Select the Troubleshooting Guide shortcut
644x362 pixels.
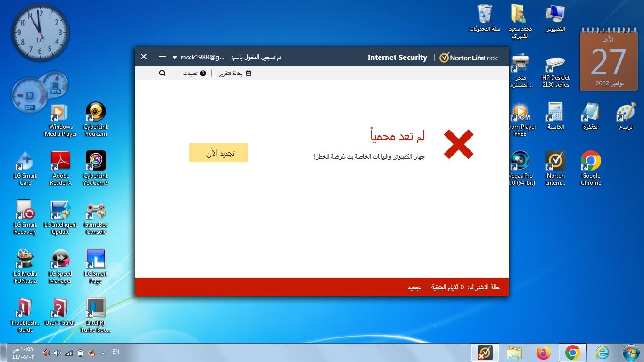(x=25, y=315)
